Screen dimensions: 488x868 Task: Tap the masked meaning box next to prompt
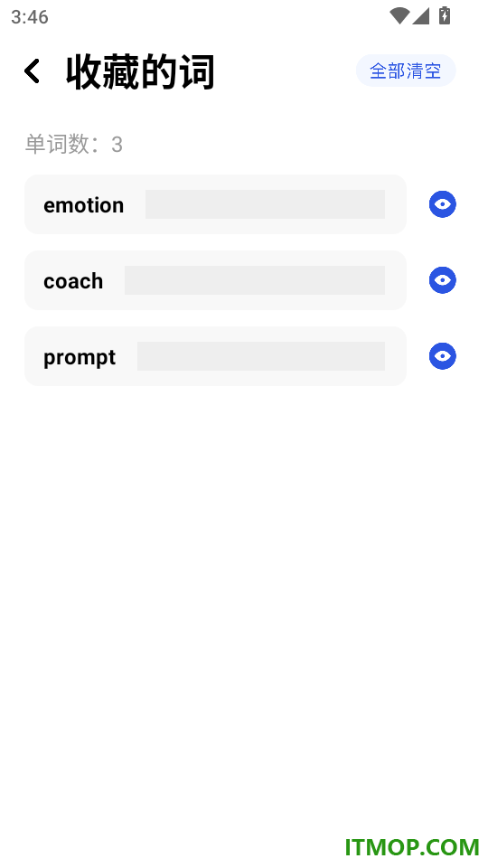pyautogui.click(x=261, y=356)
